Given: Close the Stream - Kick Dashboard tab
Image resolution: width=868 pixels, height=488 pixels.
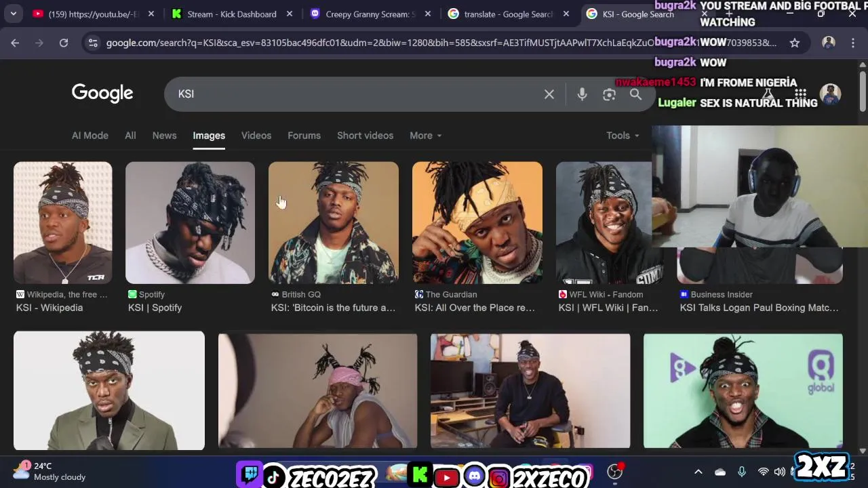Looking at the screenshot, I should click(290, 14).
